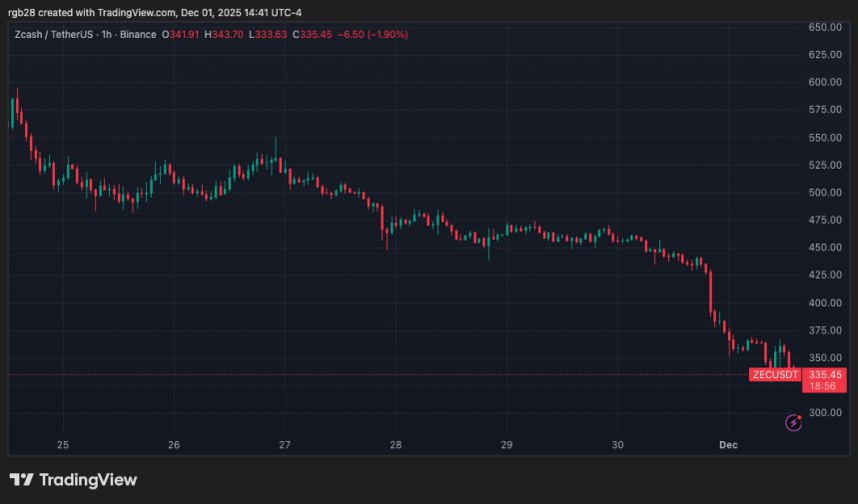Click the purple lightning bolt icon
Screen dimensions: 858x504
[793, 423]
